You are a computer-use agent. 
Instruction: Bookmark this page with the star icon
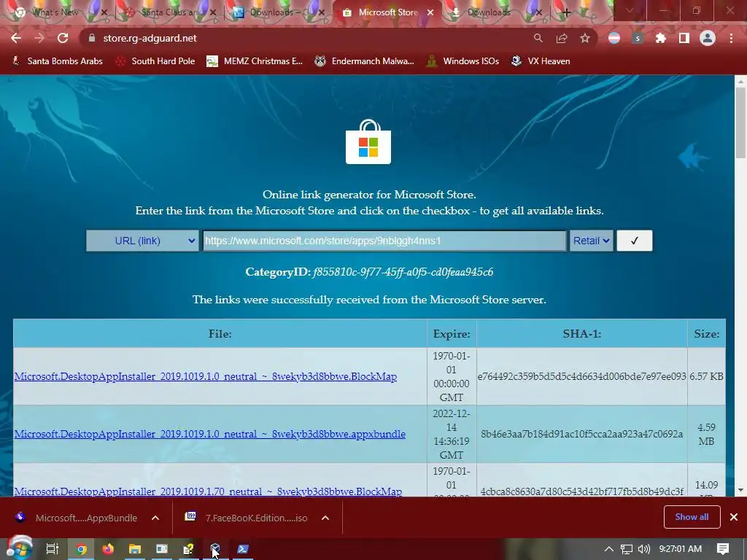(585, 38)
